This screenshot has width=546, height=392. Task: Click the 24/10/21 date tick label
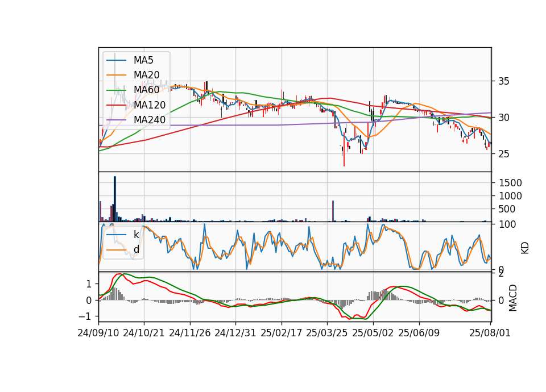pyautogui.click(x=144, y=333)
